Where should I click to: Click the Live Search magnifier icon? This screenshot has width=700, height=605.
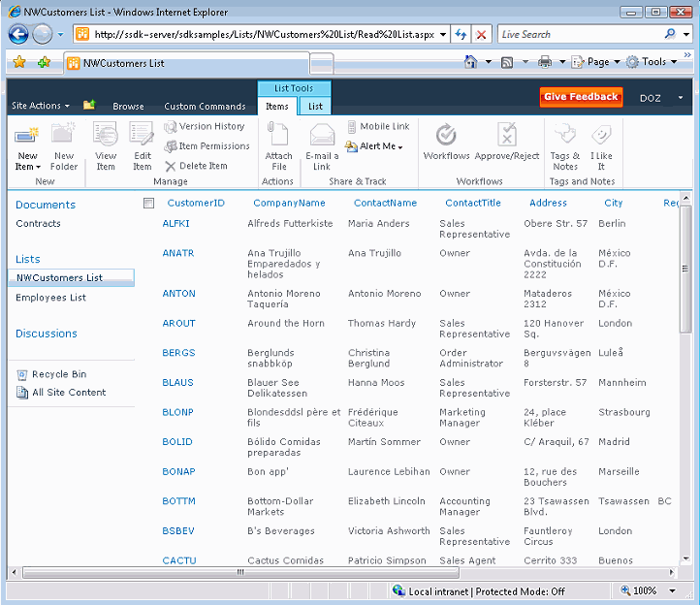[x=670, y=34]
